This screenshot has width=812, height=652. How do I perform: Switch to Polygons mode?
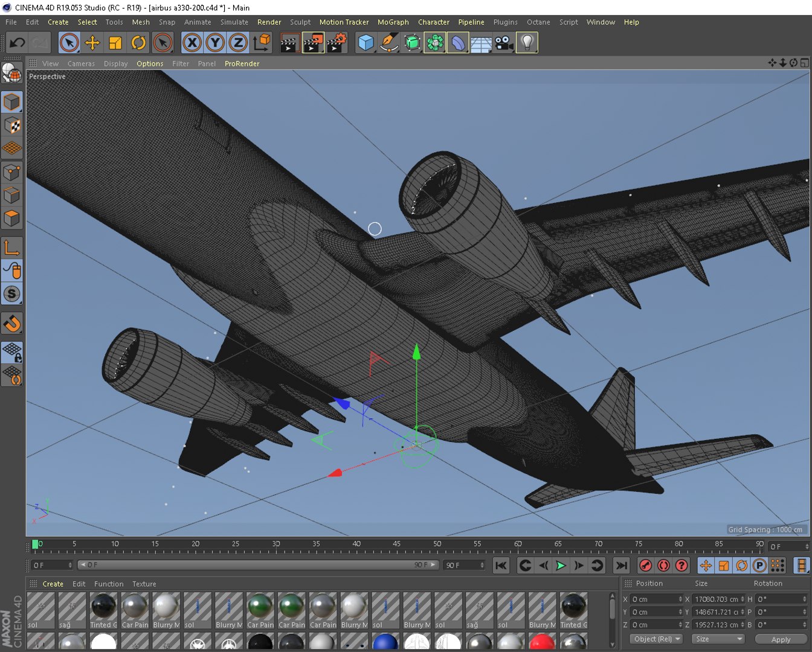(x=12, y=219)
